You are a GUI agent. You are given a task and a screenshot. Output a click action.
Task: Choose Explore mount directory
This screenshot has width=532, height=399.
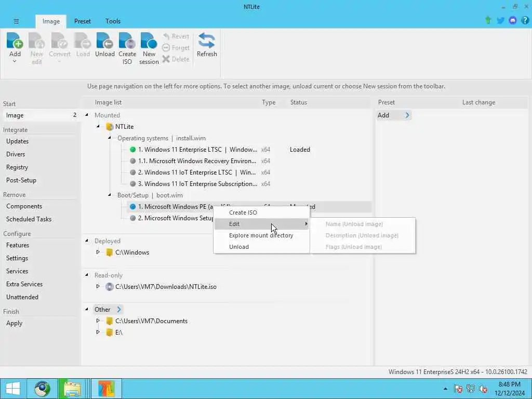262,235
